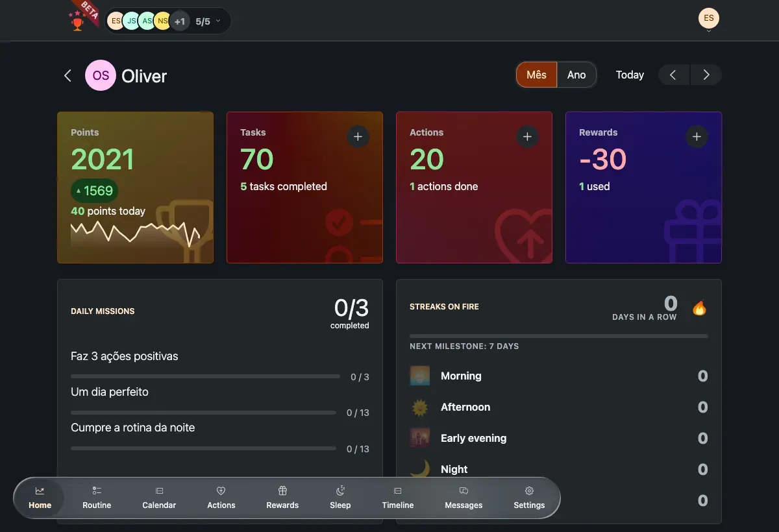
Task: Open the 'Cumpre a rotina da noite' mission
Action: tap(132, 428)
